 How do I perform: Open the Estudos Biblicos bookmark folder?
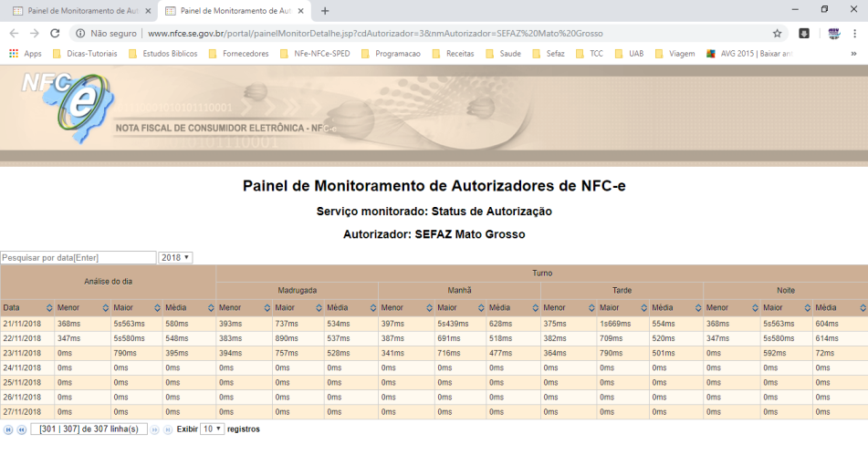click(163, 54)
